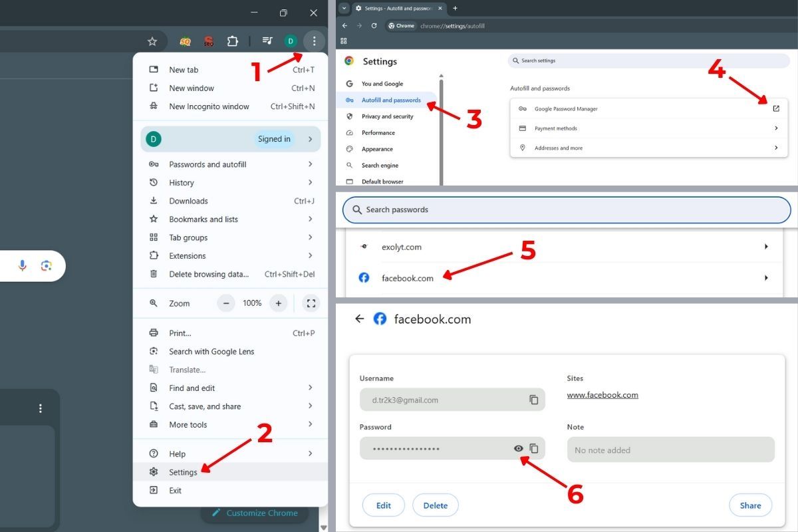This screenshot has height=532, width=798.
Task: Start voice search with the microphone icon
Action: pyautogui.click(x=23, y=265)
